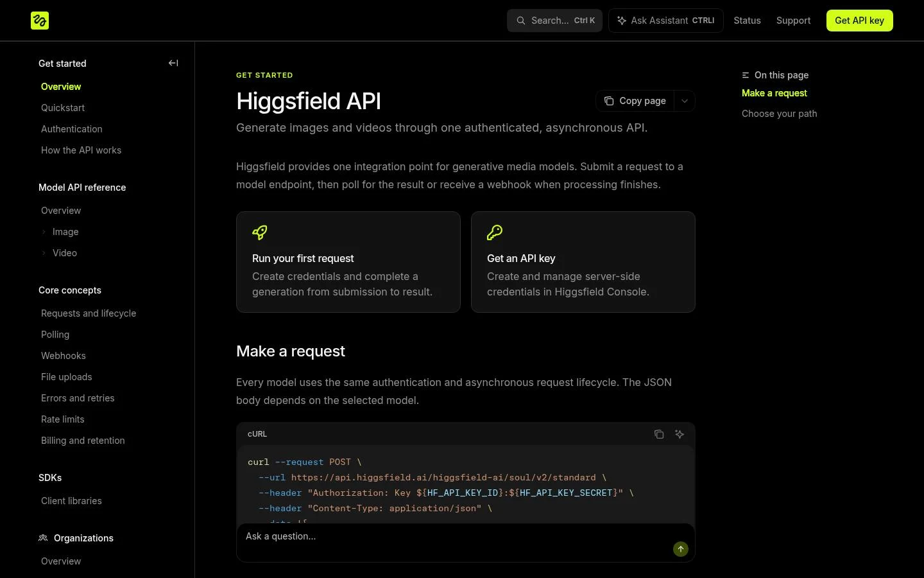The image size is (924, 578).
Task: Click the Higgsfield logo icon
Action: tap(40, 21)
